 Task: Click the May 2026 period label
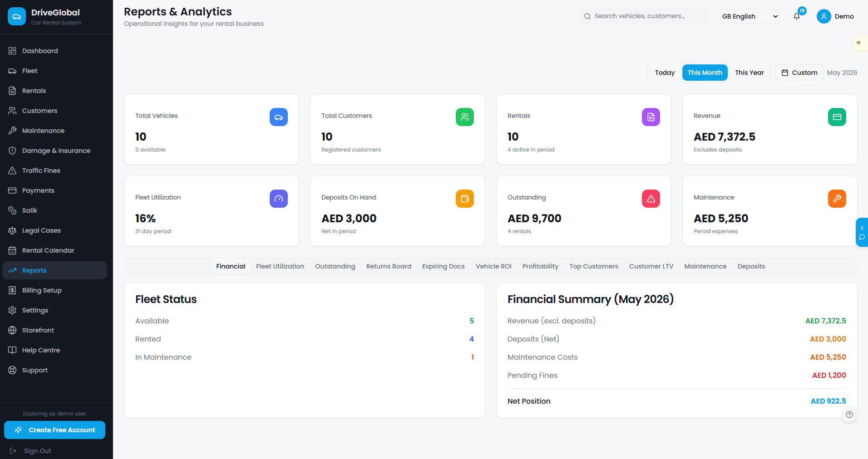click(x=842, y=73)
